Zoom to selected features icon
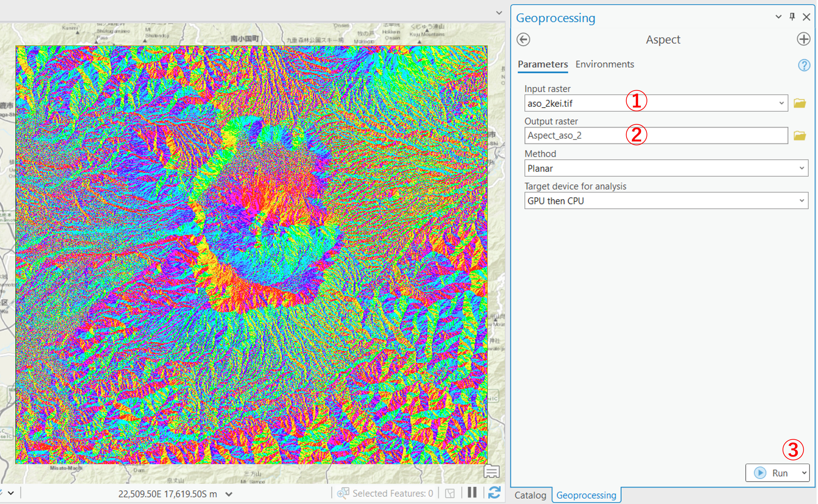The image size is (818, 504). 343,493
